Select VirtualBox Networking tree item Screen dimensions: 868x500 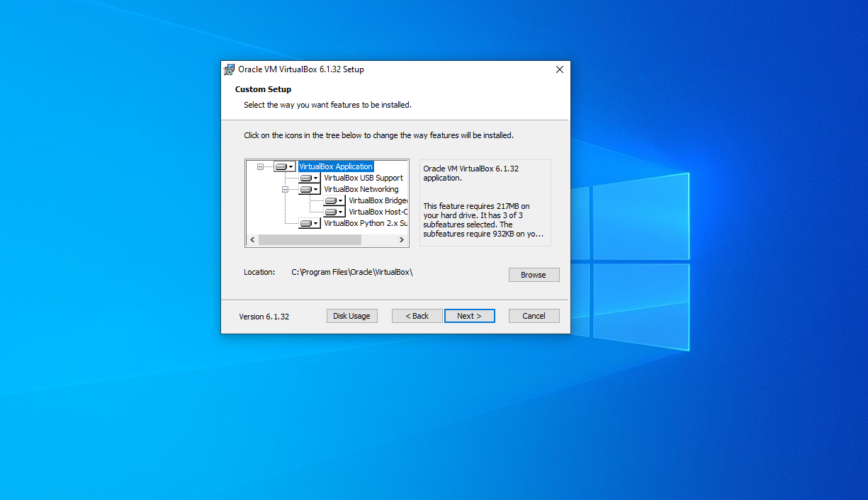361,189
